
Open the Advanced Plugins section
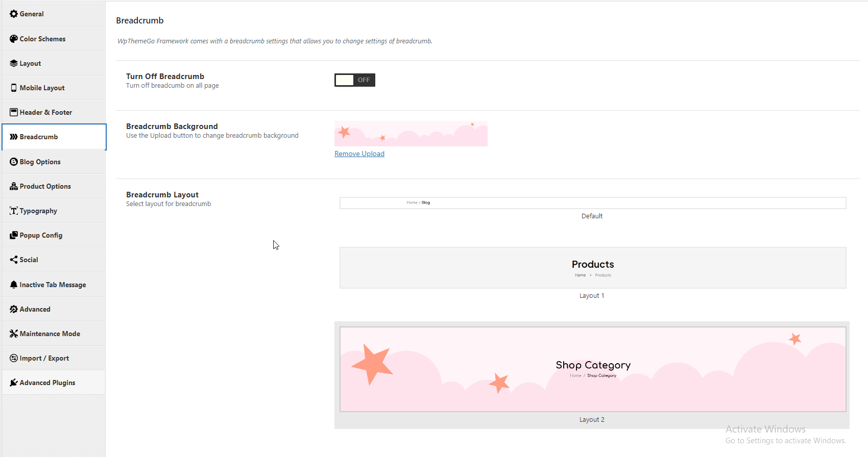click(47, 383)
